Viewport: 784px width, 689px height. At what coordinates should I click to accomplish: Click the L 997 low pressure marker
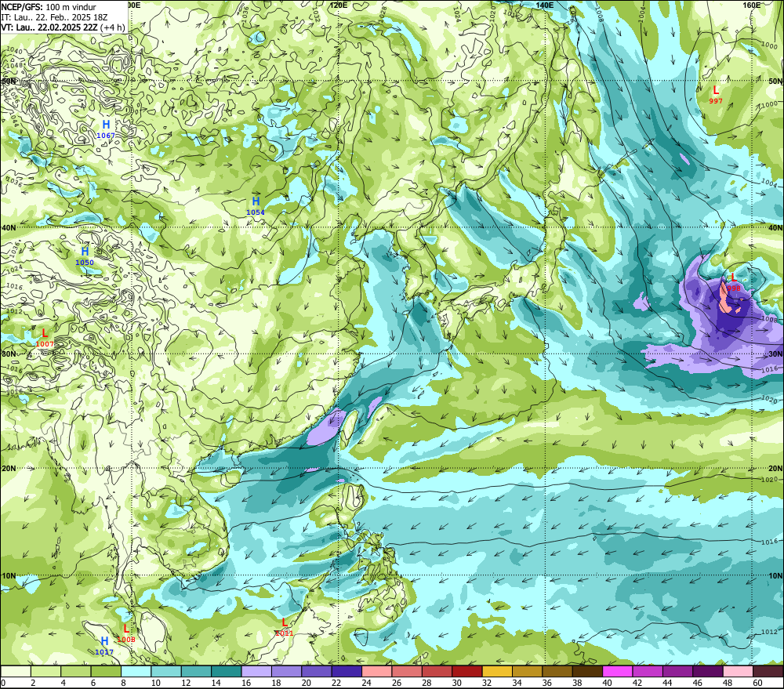716,94
